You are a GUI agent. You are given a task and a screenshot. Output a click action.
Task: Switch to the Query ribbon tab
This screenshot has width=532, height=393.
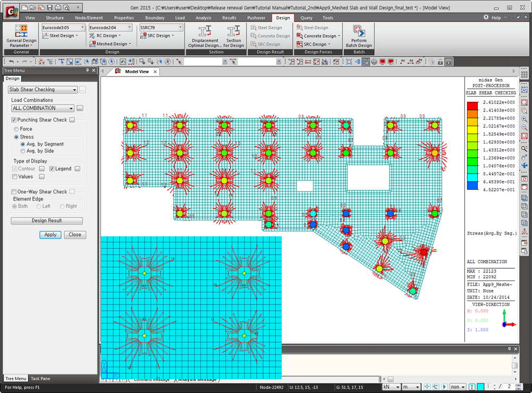pos(306,18)
